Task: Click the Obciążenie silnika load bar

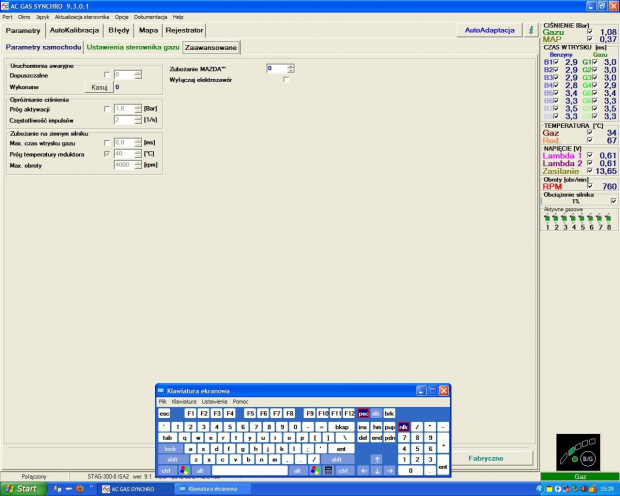Action: pos(575,201)
